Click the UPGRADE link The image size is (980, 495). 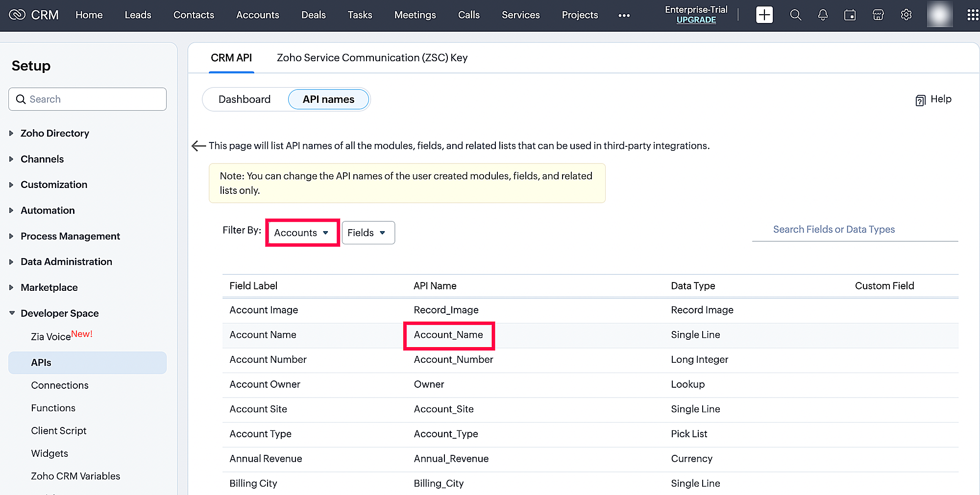point(696,20)
